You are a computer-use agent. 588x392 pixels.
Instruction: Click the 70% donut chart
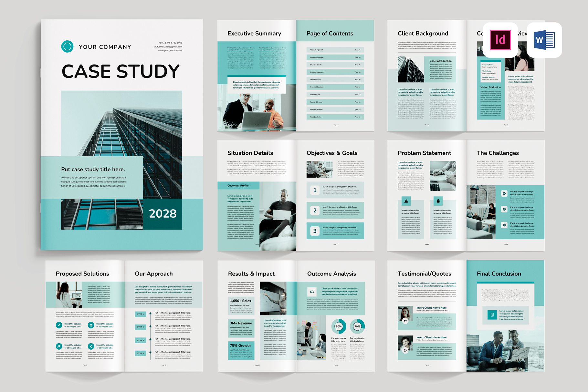(x=357, y=326)
